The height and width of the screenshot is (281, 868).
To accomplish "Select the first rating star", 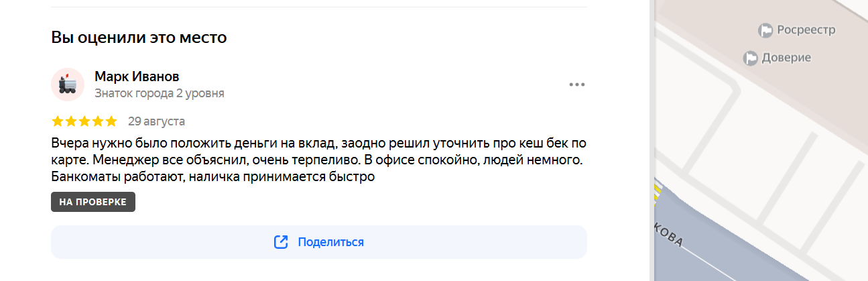I will [x=58, y=121].
